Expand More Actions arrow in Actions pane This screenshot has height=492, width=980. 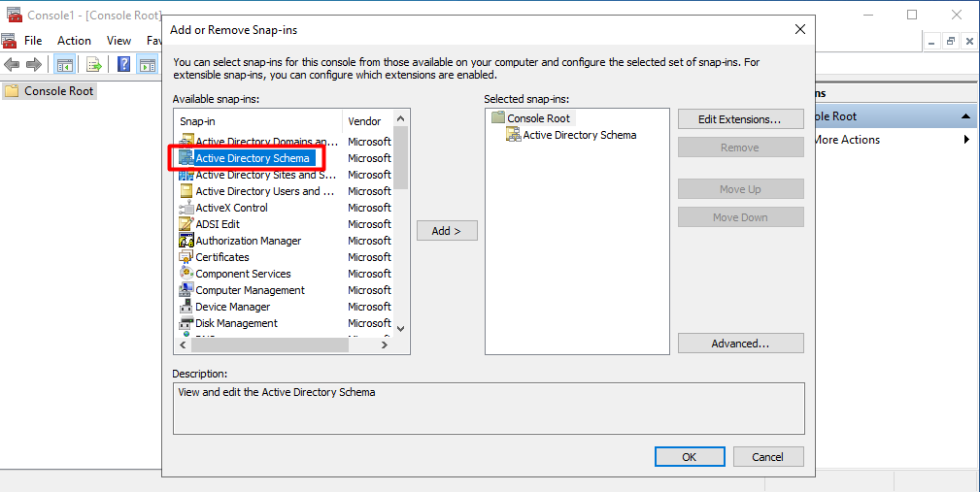pyautogui.click(x=967, y=140)
